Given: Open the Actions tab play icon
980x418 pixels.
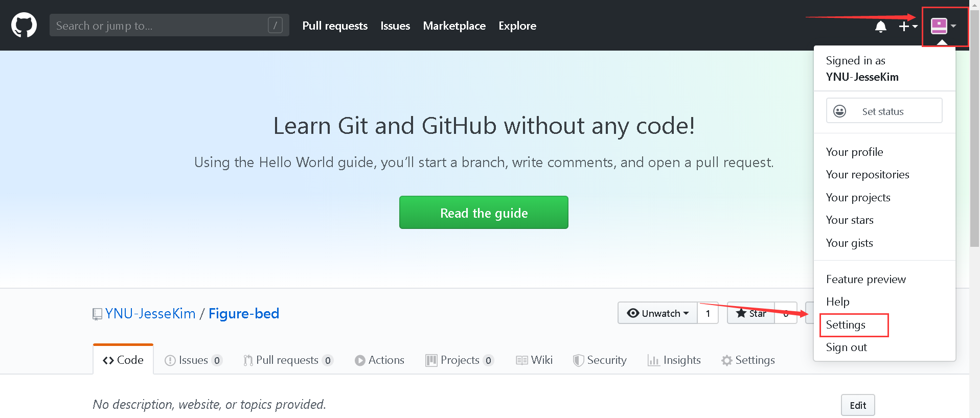Looking at the screenshot, I should click(x=360, y=360).
